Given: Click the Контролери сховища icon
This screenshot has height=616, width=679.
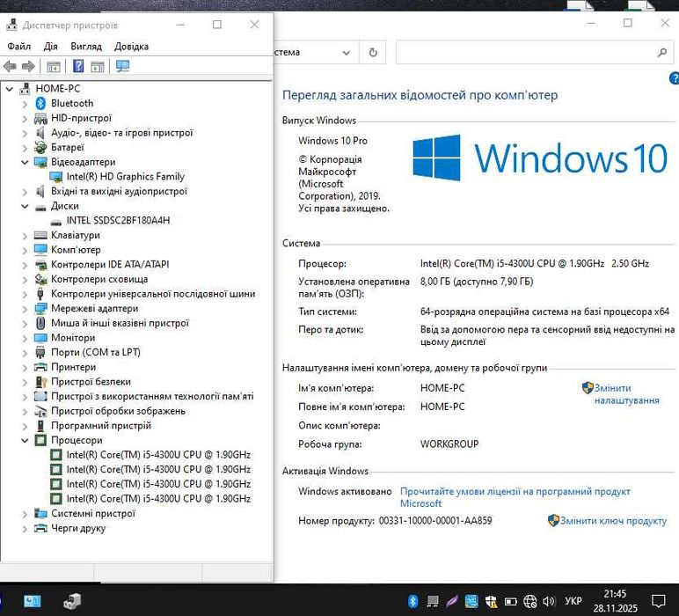Looking at the screenshot, I should (40, 280).
